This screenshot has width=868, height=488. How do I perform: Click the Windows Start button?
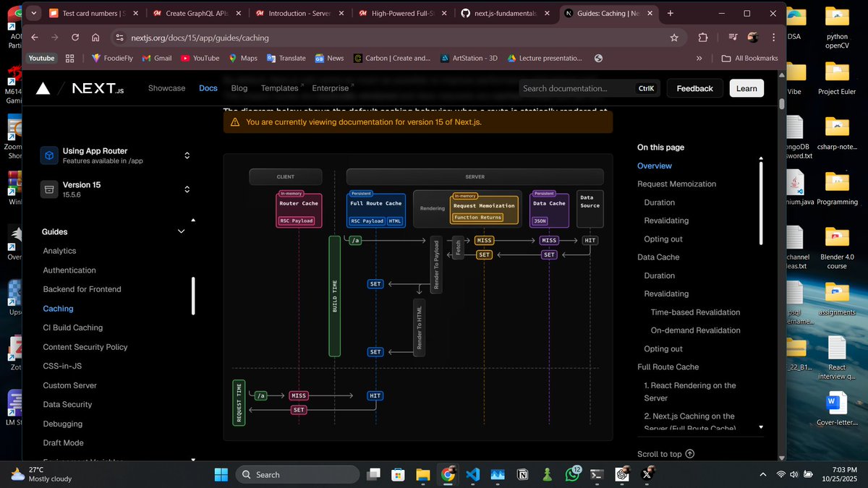pyautogui.click(x=221, y=475)
